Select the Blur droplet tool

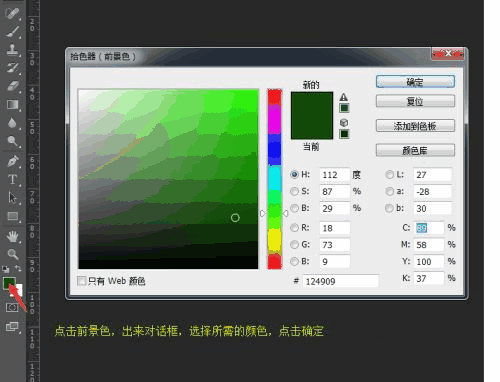[12, 123]
